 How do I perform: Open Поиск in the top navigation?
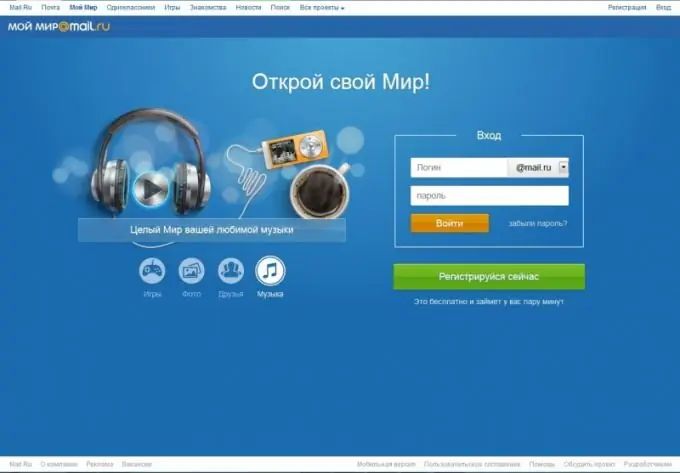point(280,7)
